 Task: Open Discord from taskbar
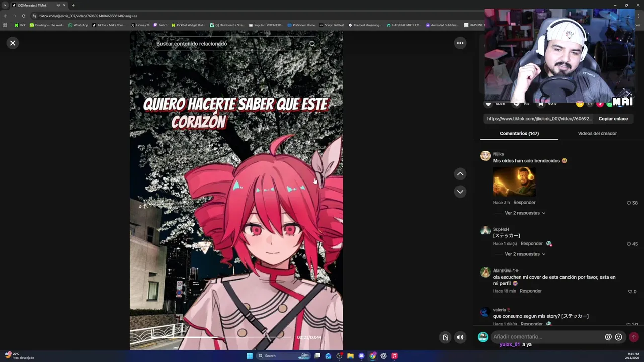[361, 356]
